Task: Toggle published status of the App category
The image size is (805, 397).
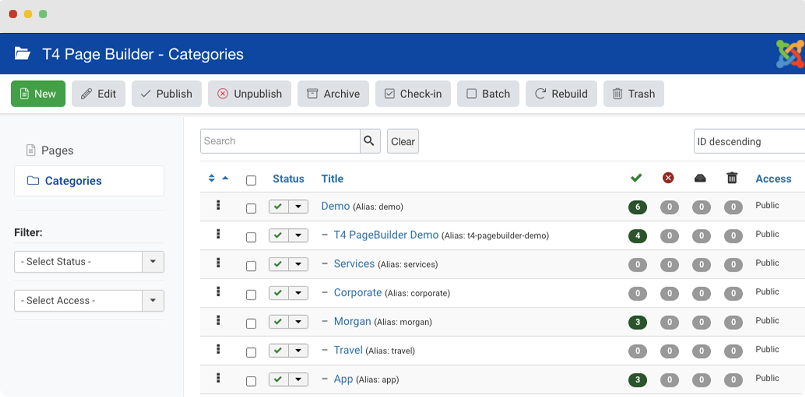Action: (278, 380)
